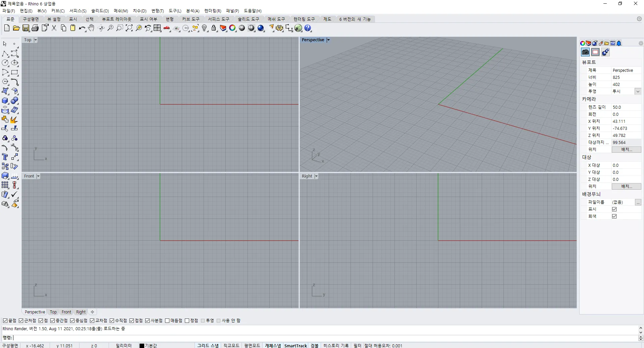
Task: Enable the 매듭점 osnap checkbox
Action: (x=167, y=321)
